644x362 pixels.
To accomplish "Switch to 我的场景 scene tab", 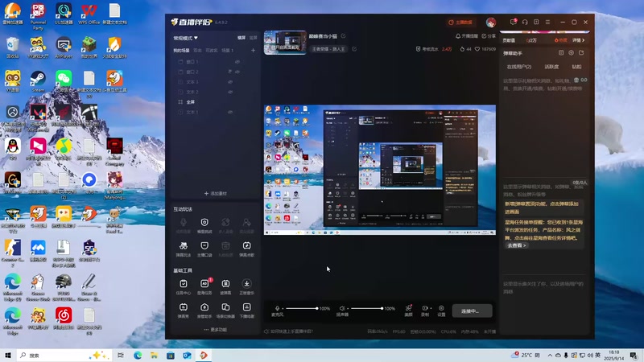I will (181, 51).
